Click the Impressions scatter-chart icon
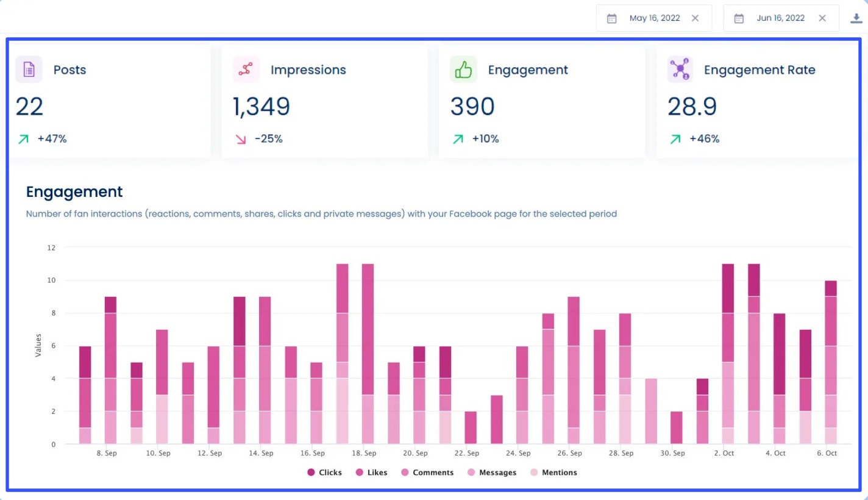This screenshot has height=500, width=868. coord(246,70)
